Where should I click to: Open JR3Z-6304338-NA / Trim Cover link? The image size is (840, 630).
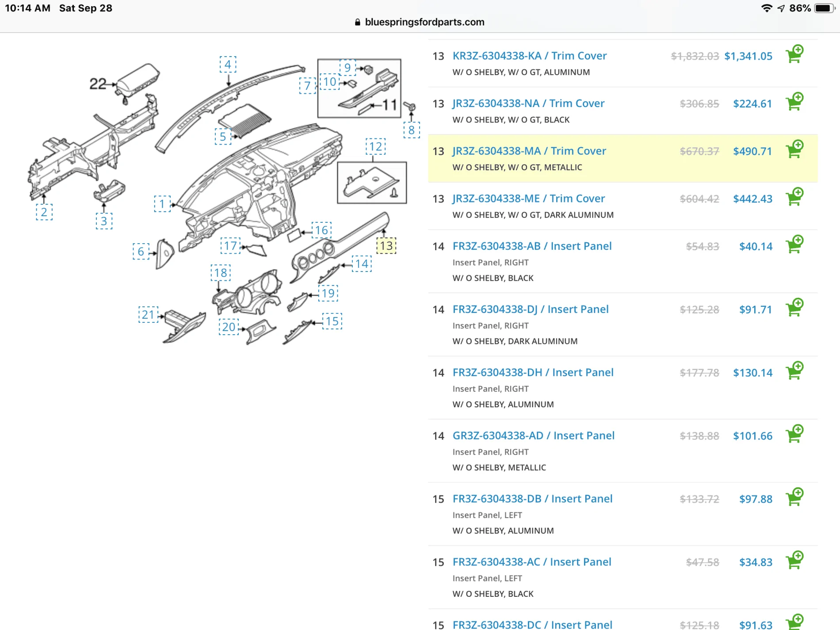[x=528, y=103]
